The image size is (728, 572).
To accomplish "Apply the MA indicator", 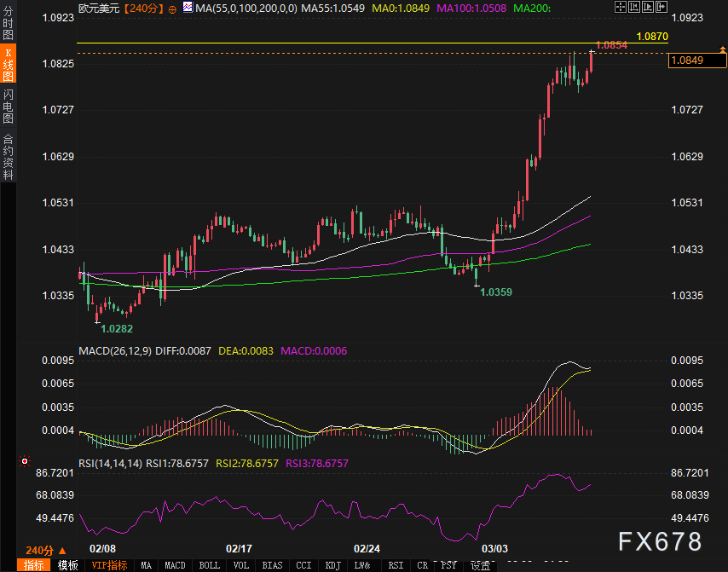I will (x=147, y=565).
